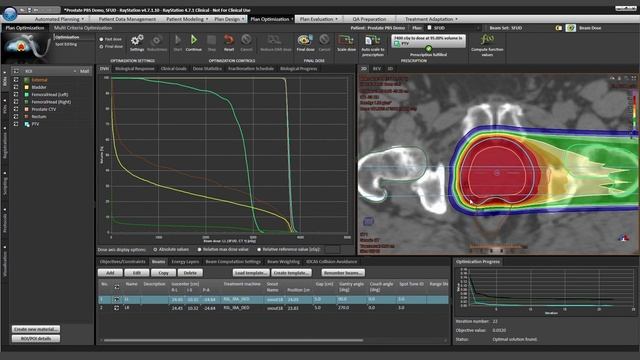Open Objectives/Constraints tab
The width and height of the screenshot is (640, 360).
(122, 262)
